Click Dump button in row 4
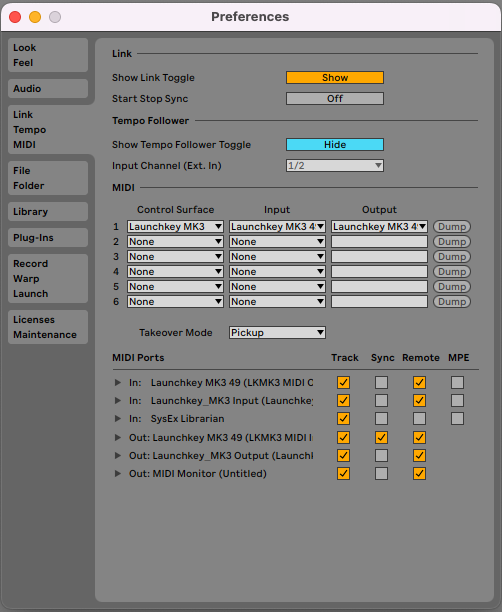The height and width of the screenshot is (612, 502). 452,272
